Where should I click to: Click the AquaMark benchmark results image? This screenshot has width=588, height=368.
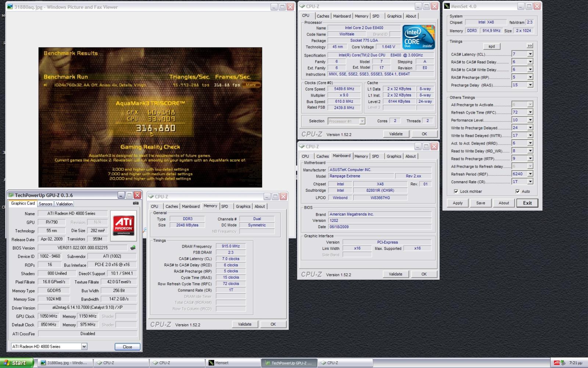[x=150, y=117]
